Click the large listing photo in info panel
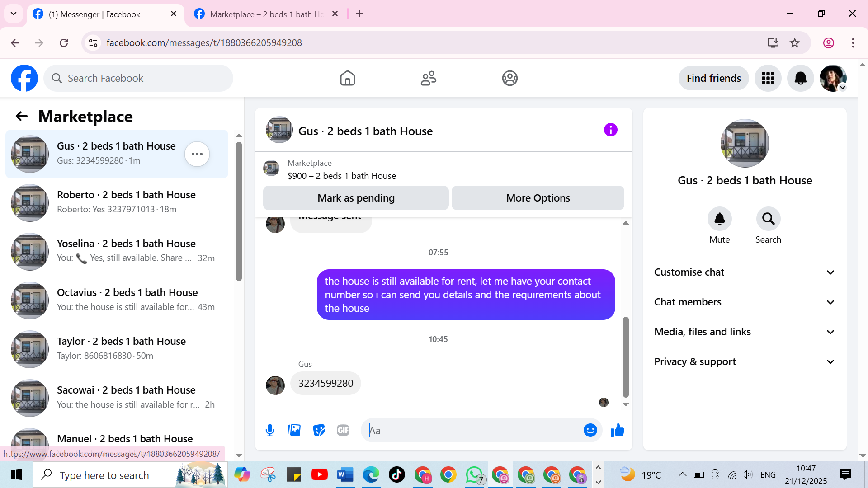 pyautogui.click(x=745, y=143)
